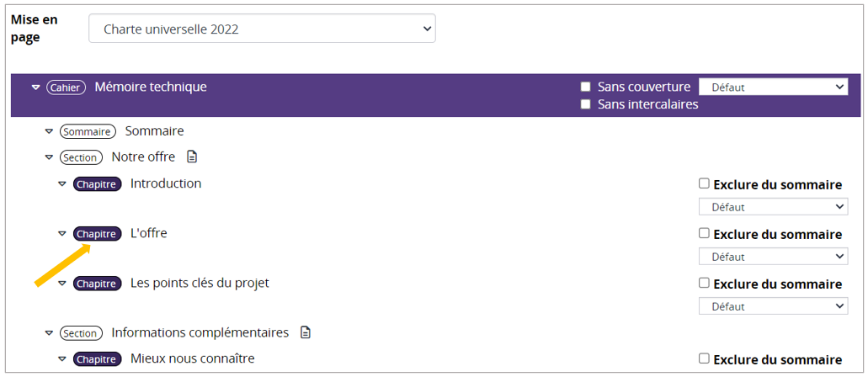Open the Défaut dropdown in Mémoire technique row

[x=773, y=87]
